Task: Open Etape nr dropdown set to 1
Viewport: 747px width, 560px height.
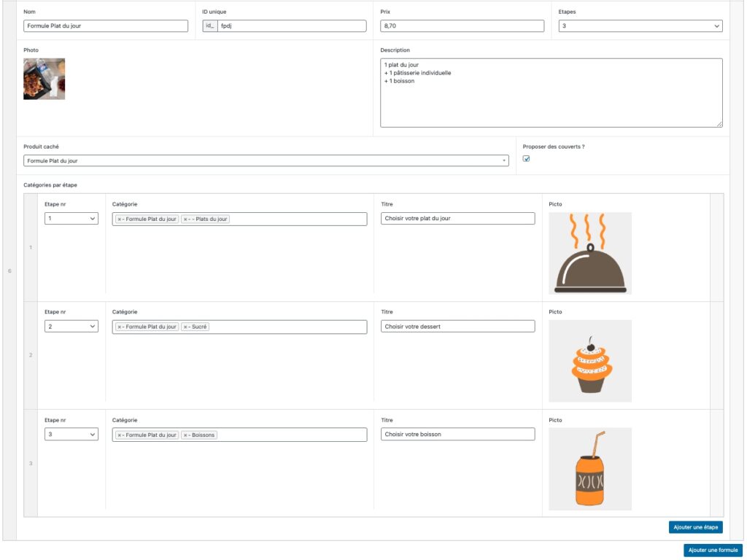Action: (x=71, y=219)
